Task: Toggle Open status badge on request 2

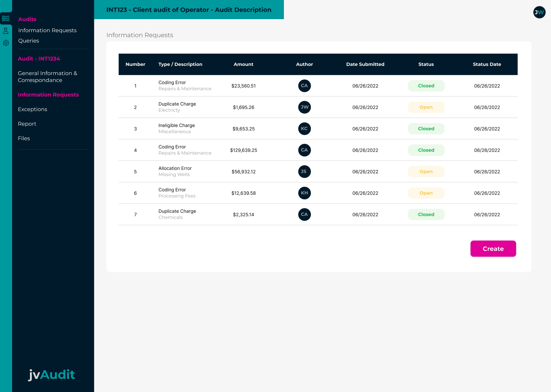Action: [426, 107]
